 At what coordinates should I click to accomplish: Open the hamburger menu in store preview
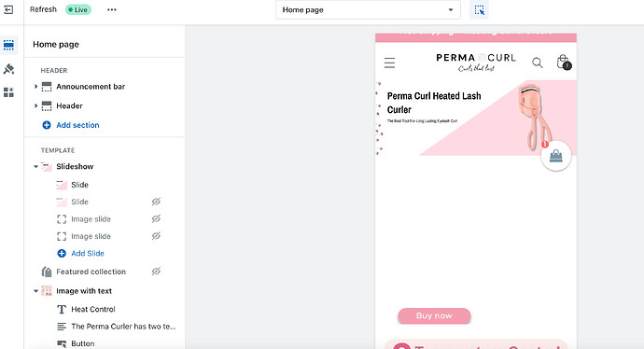coord(389,63)
